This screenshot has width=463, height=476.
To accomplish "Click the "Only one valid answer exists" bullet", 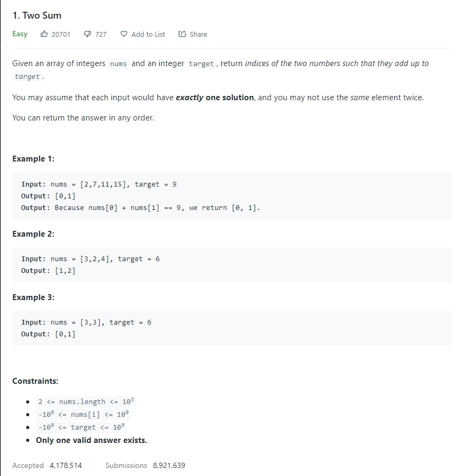I will [91, 440].
